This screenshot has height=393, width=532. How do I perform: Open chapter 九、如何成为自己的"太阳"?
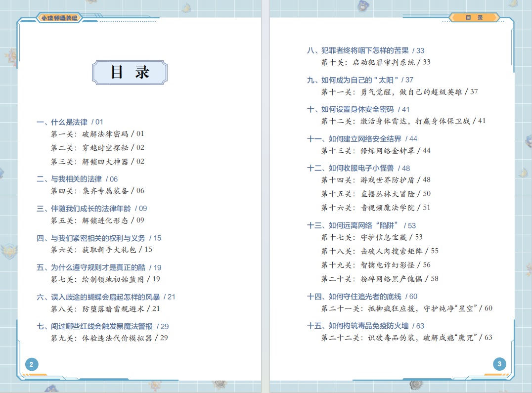point(360,80)
